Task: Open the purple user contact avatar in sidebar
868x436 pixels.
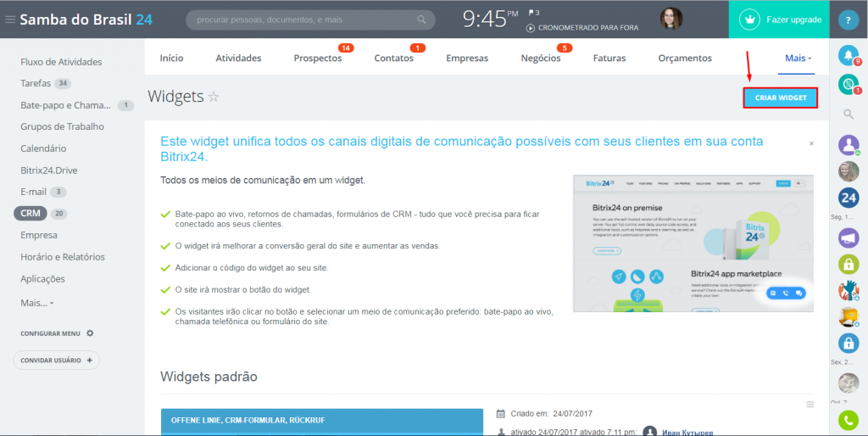Action: (x=848, y=144)
